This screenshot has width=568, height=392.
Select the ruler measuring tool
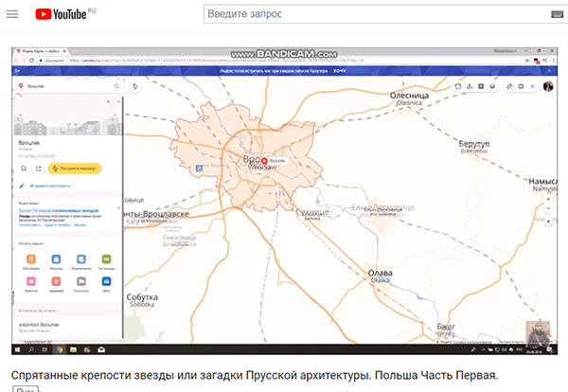coord(509,86)
